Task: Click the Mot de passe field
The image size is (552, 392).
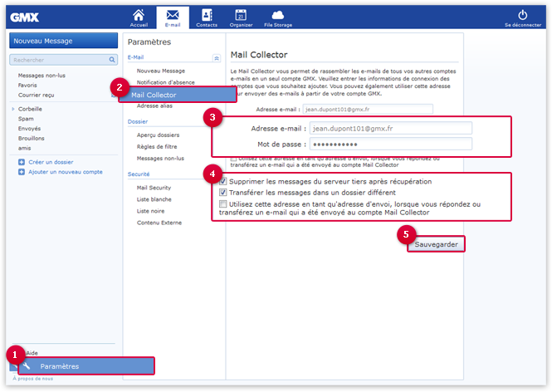Action: point(391,144)
